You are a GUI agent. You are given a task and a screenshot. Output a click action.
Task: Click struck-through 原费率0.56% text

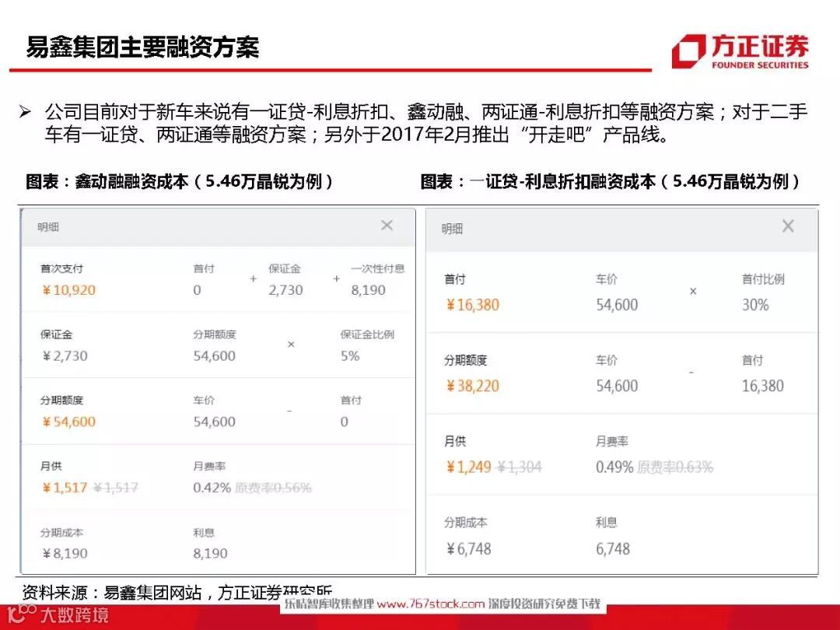pyautogui.click(x=273, y=488)
